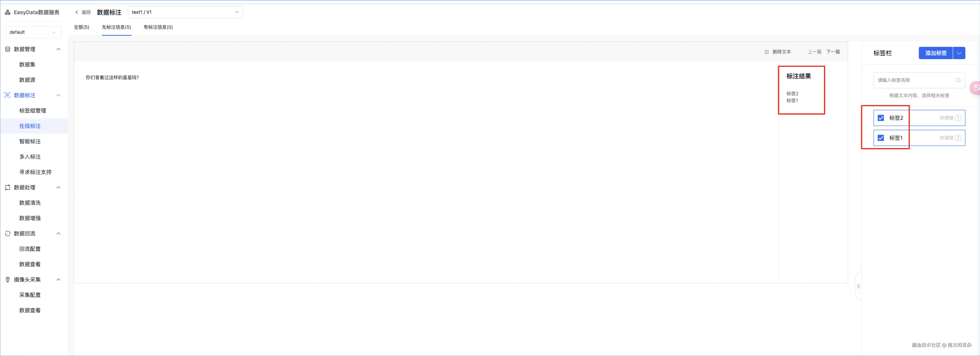Viewport: 980px width, 356px height.
Task: Click the 返回 back link
Action: (83, 12)
